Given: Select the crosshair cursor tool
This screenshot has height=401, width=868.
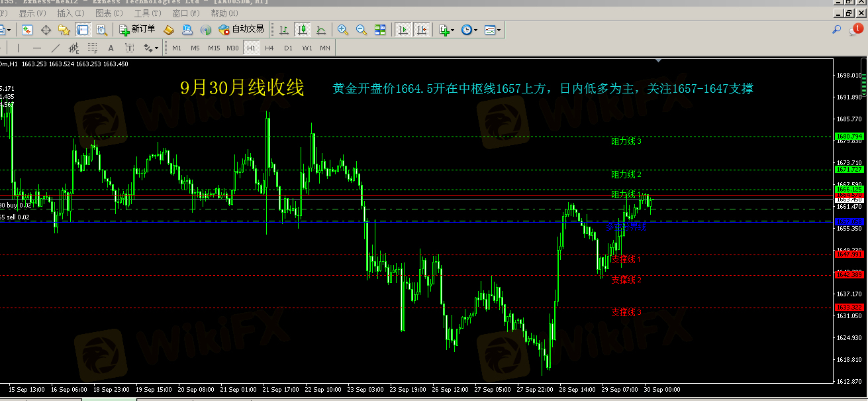Looking at the screenshot, I should click(46, 30).
